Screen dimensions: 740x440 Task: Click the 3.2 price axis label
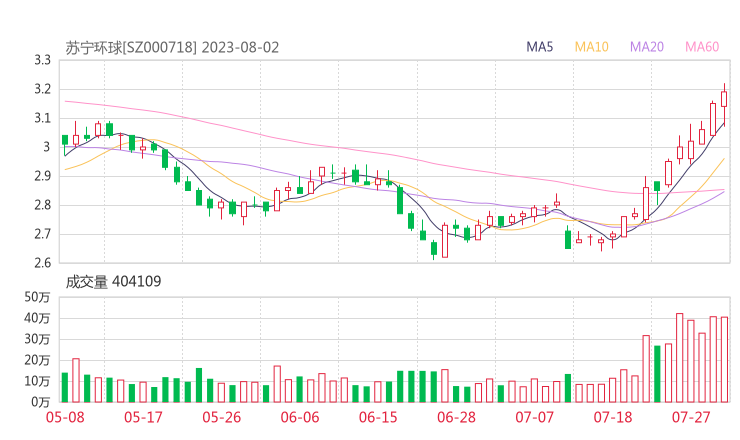pyautogui.click(x=42, y=89)
